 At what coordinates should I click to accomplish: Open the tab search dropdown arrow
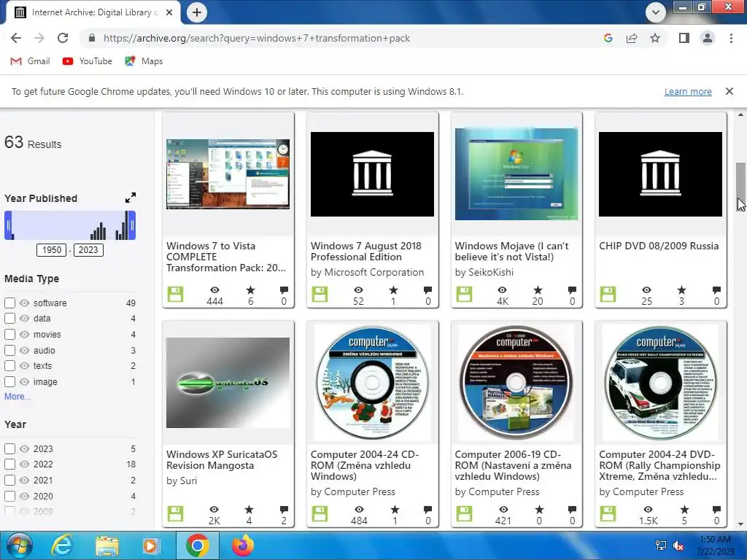(656, 12)
